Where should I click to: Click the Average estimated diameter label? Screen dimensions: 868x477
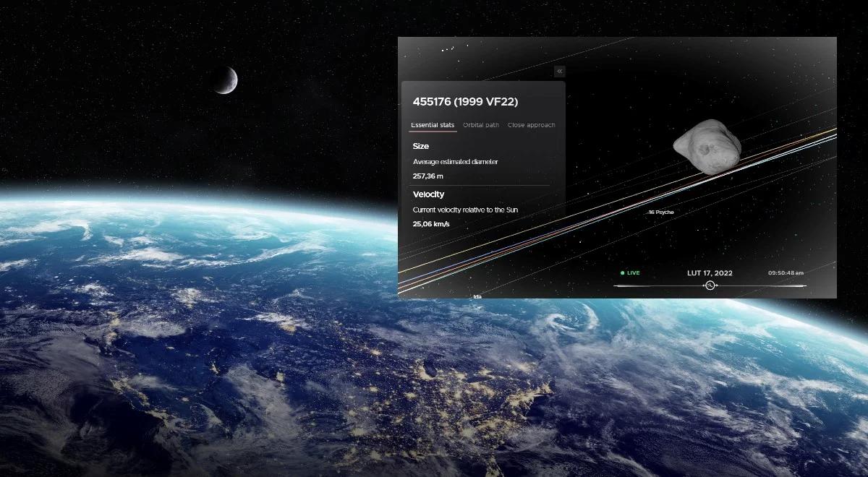[456, 162]
